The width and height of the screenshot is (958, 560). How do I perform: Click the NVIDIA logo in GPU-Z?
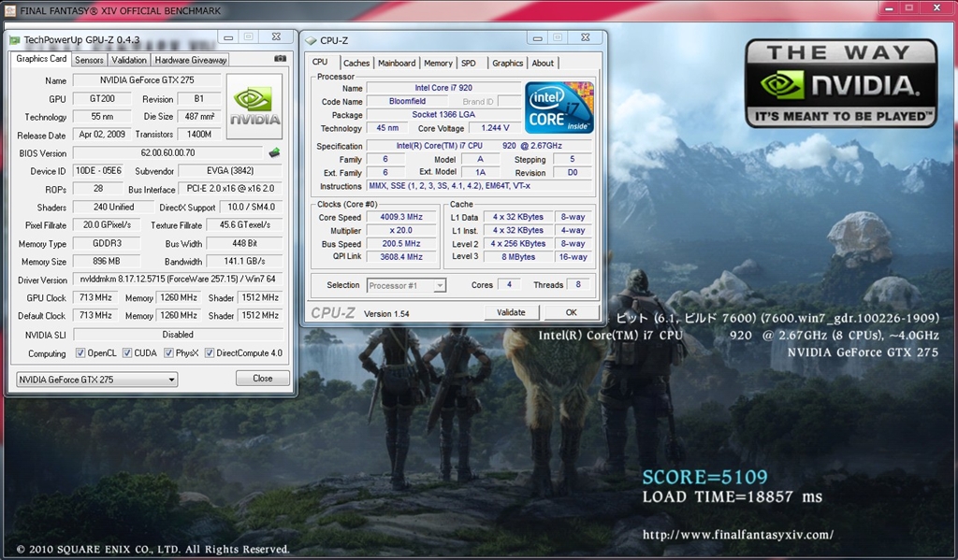tap(254, 107)
